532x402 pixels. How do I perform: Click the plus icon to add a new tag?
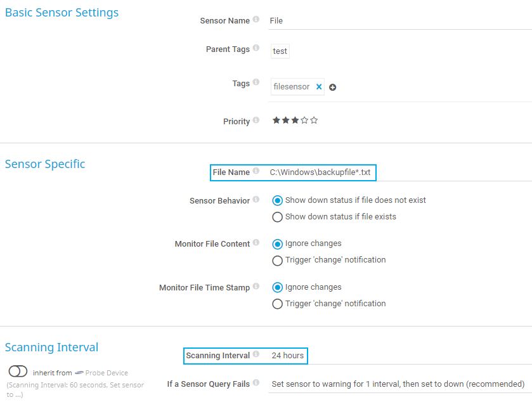tap(333, 87)
